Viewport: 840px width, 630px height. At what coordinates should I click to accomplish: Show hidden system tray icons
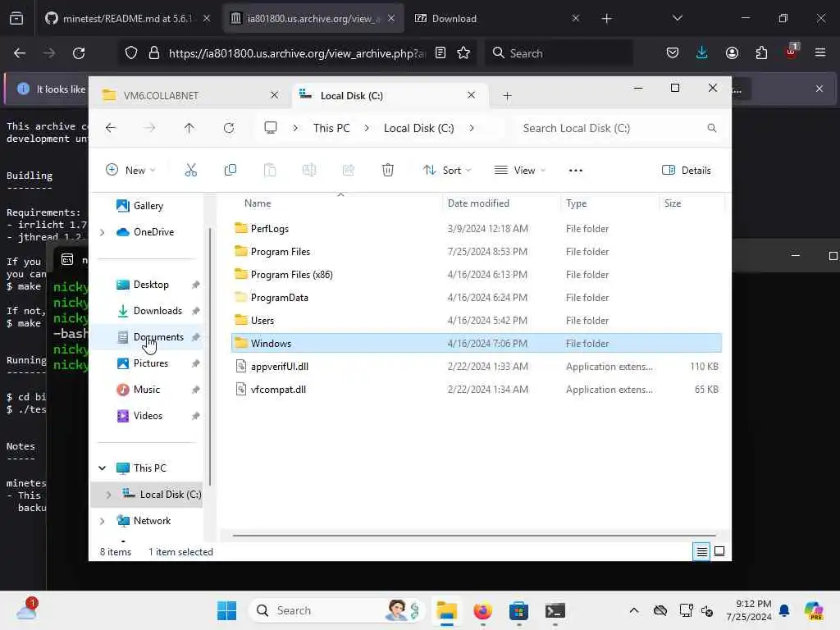pyautogui.click(x=634, y=610)
